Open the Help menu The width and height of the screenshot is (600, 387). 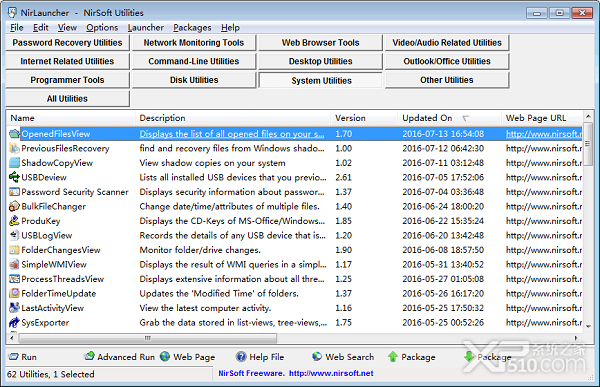coord(230,28)
